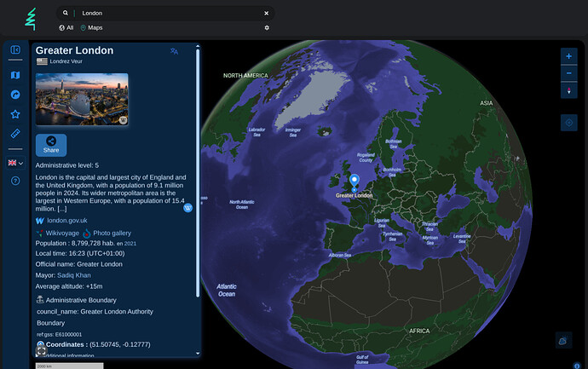Open map attribution info icon

577,366
